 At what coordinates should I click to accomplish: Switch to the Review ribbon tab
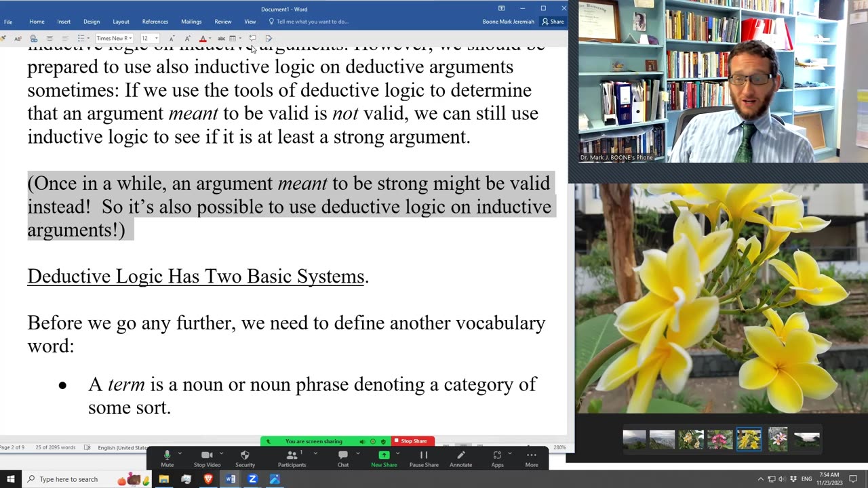222,22
